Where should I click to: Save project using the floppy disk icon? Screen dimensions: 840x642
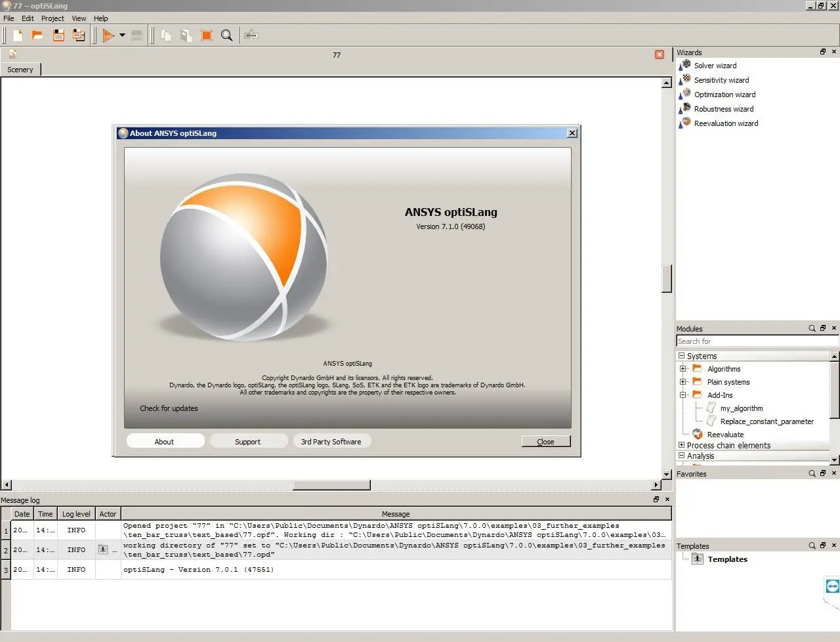58,35
